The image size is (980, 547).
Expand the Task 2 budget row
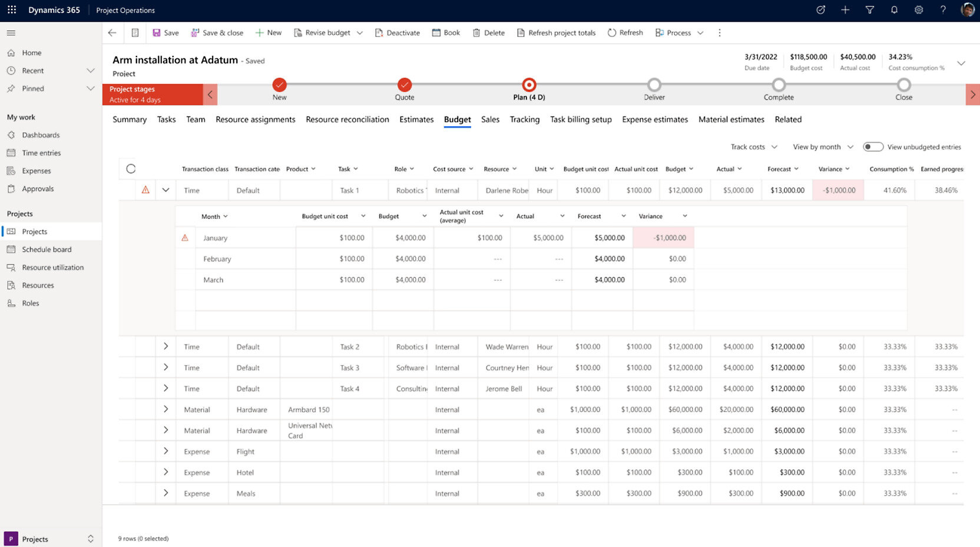(165, 347)
